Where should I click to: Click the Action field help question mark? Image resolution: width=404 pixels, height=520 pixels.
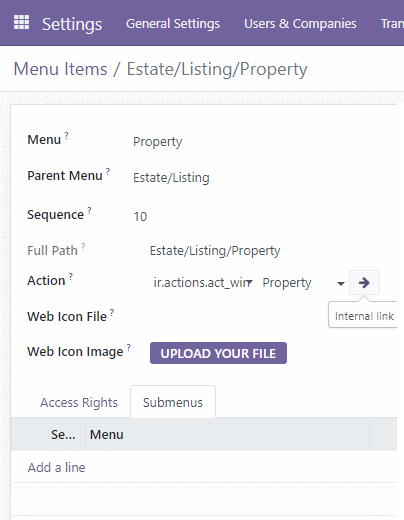pyautogui.click(x=71, y=276)
